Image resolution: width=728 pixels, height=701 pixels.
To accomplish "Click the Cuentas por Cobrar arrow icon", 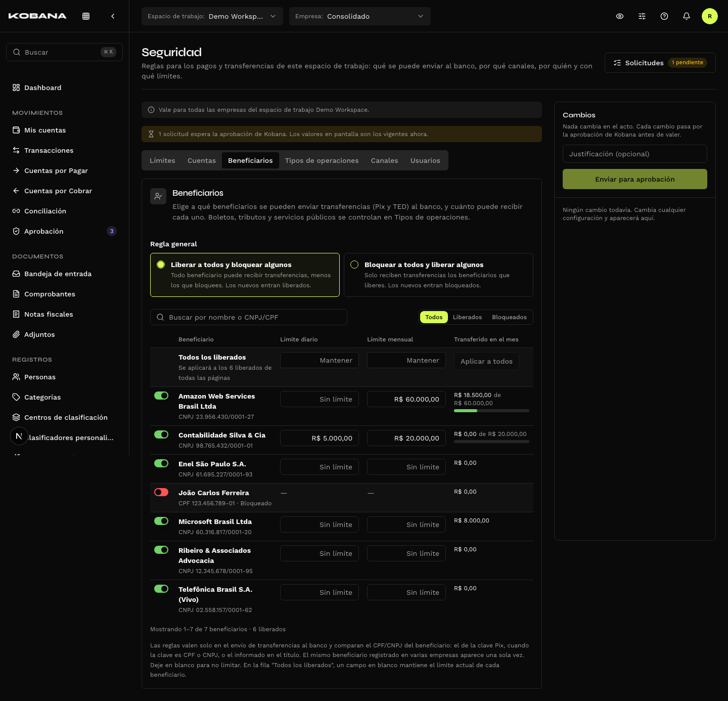I will [16, 191].
